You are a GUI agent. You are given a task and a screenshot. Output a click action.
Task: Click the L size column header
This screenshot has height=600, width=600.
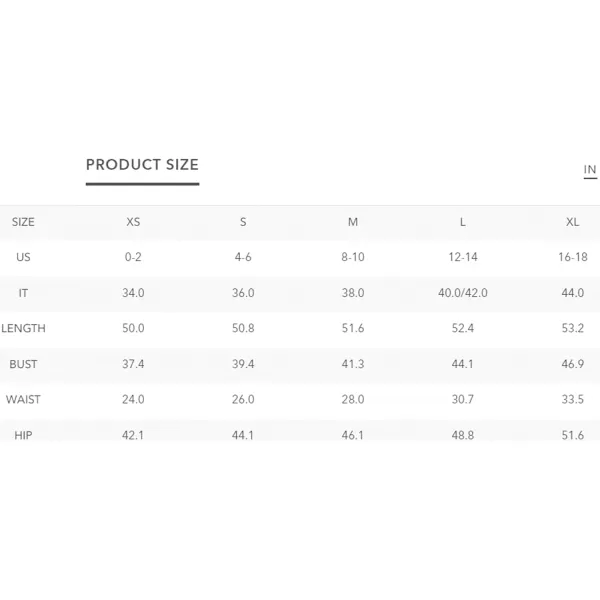click(463, 222)
